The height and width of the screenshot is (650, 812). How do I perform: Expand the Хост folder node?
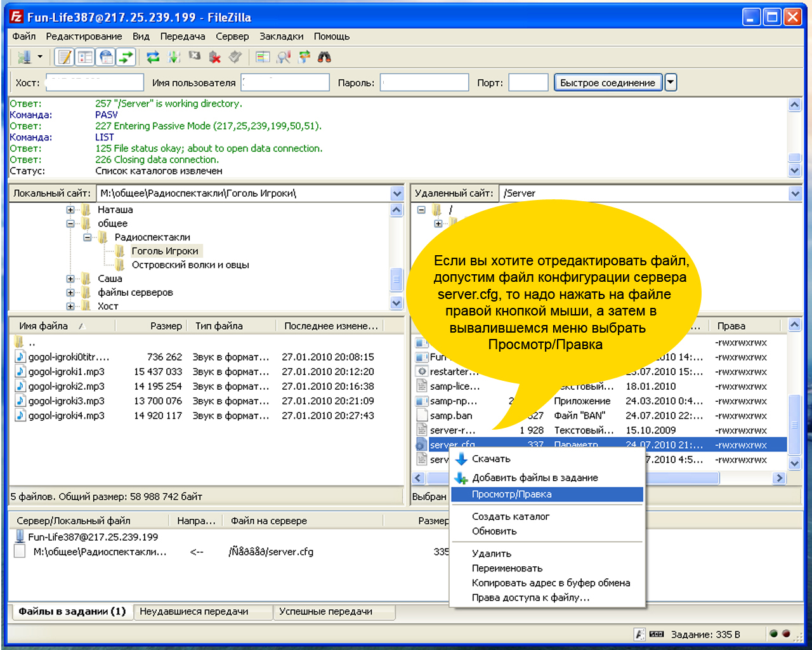(70, 306)
